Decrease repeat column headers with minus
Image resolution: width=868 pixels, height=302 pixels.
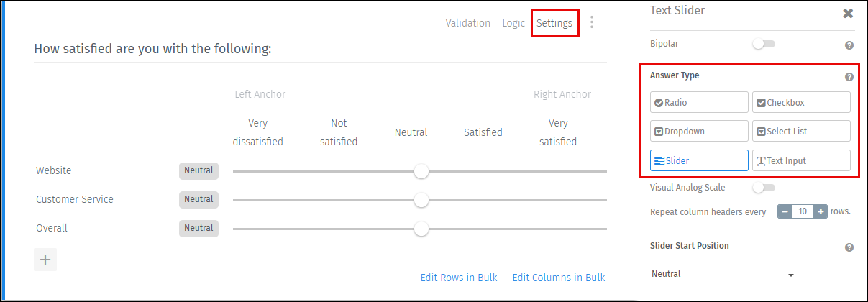coord(785,212)
